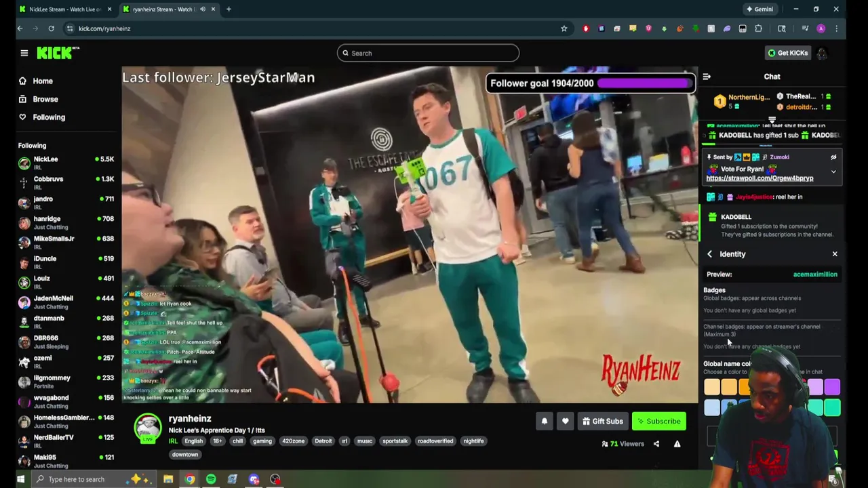The width and height of the screenshot is (868, 488).
Task: Select the roadtoverified tag
Action: 435,441
